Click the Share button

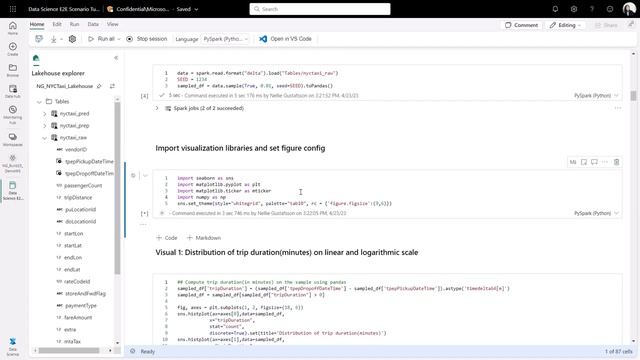pos(606,25)
